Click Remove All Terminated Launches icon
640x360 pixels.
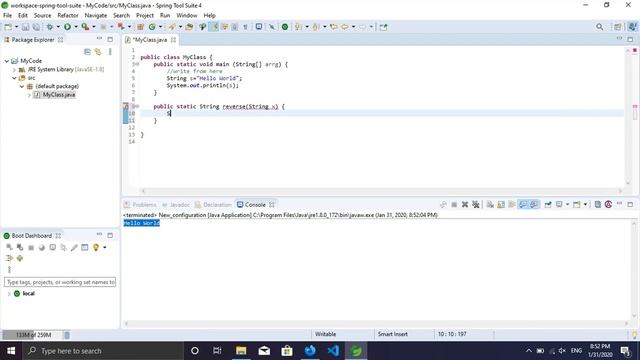click(x=476, y=204)
